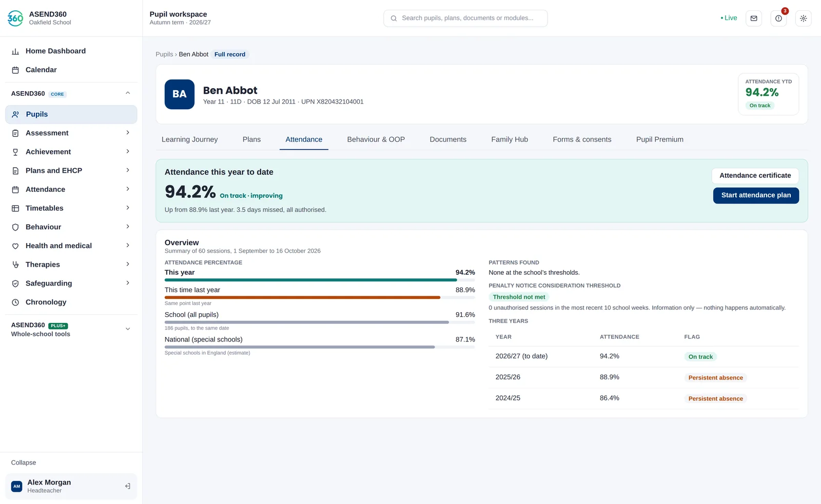Click the Safeguarding shield-check icon

click(x=15, y=284)
